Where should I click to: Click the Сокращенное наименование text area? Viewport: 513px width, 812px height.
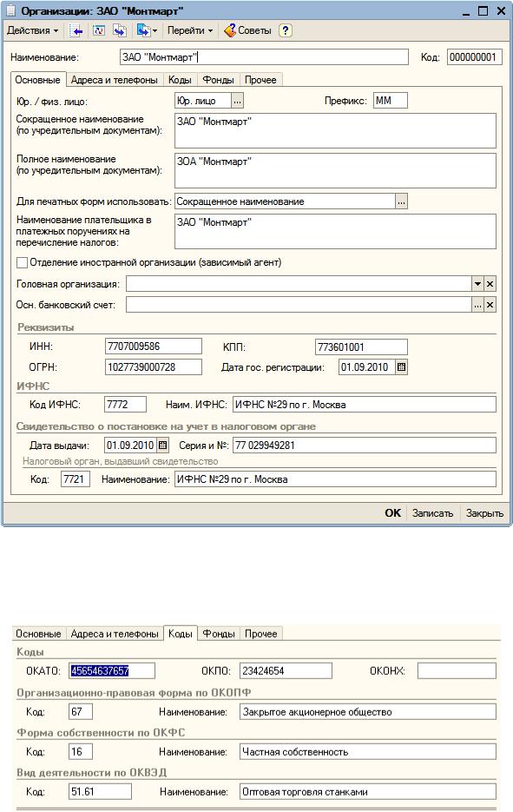pos(335,130)
